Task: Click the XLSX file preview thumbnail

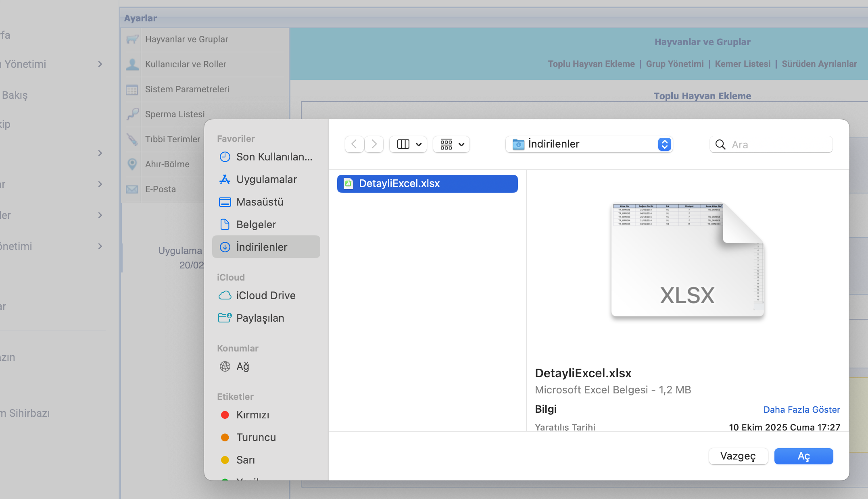Action: pyautogui.click(x=687, y=260)
